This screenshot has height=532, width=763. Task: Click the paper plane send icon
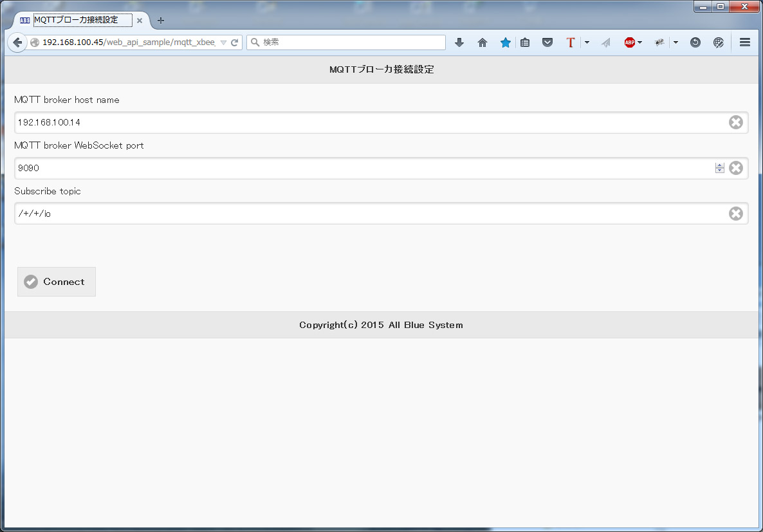(x=606, y=43)
